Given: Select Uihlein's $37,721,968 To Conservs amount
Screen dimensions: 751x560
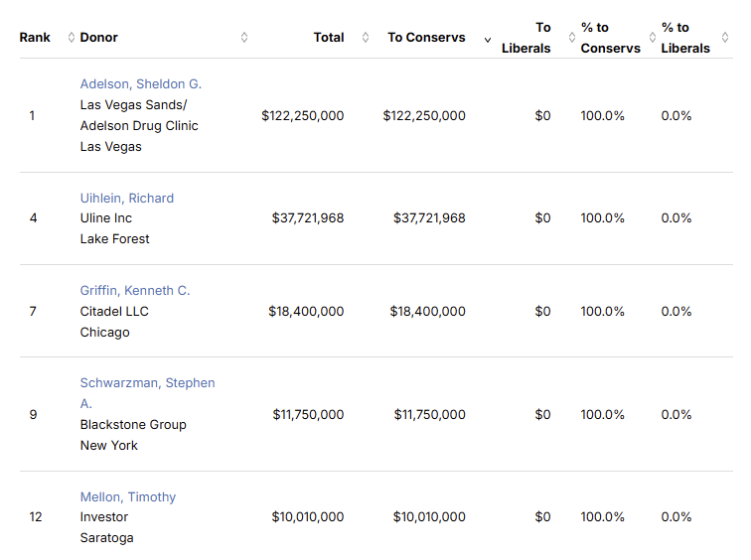Looking at the screenshot, I should click(x=429, y=218).
